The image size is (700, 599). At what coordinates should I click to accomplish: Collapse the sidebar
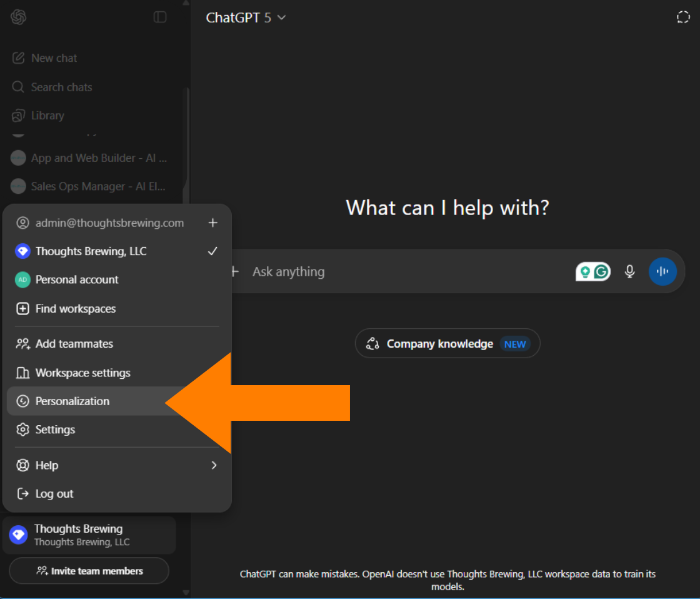(x=160, y=17)
